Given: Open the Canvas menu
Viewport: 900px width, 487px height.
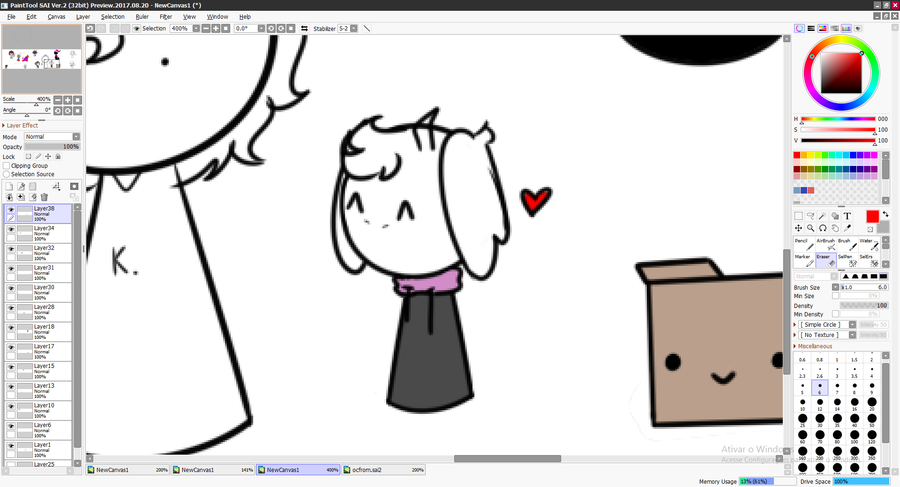Looking at the screenshot, I should 56,17.
